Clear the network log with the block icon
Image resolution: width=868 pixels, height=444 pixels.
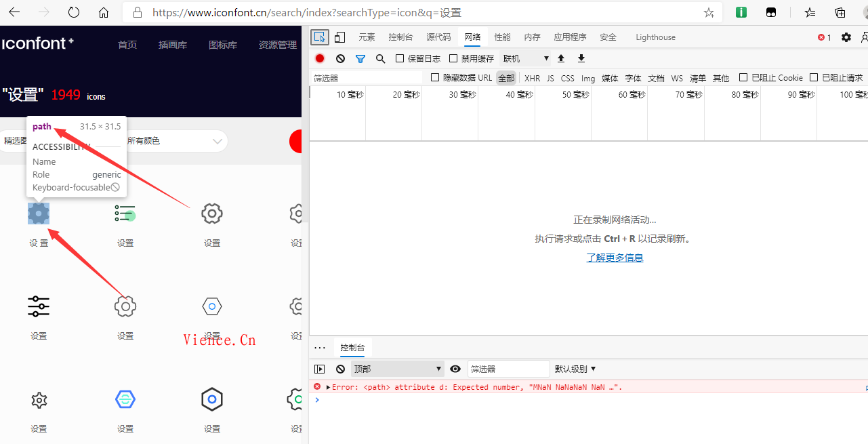pyautogui.click(x=339, y=58)
